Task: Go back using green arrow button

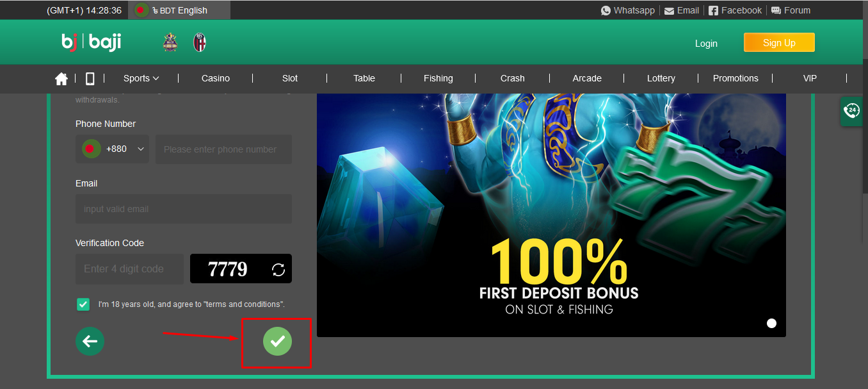Action: coord(90,341)
